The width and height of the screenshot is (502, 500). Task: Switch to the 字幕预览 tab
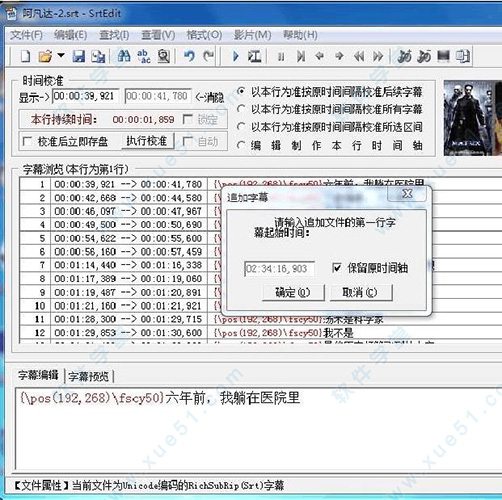89,376
